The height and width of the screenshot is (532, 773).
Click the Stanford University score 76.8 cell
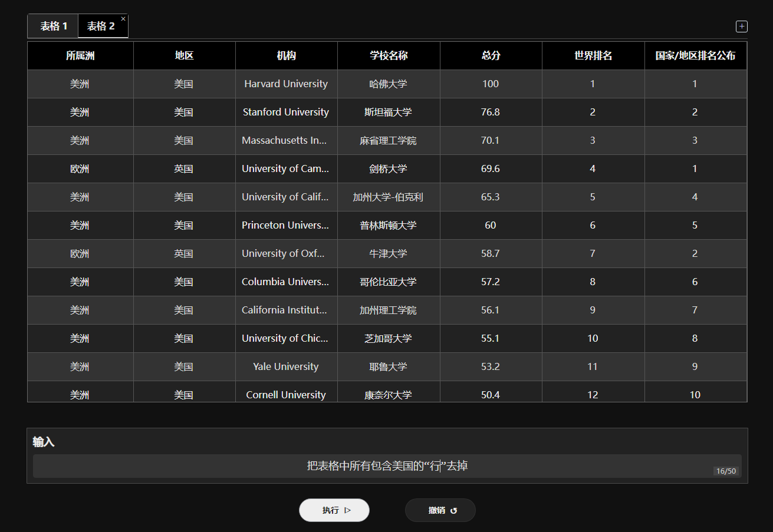point(491,113)
